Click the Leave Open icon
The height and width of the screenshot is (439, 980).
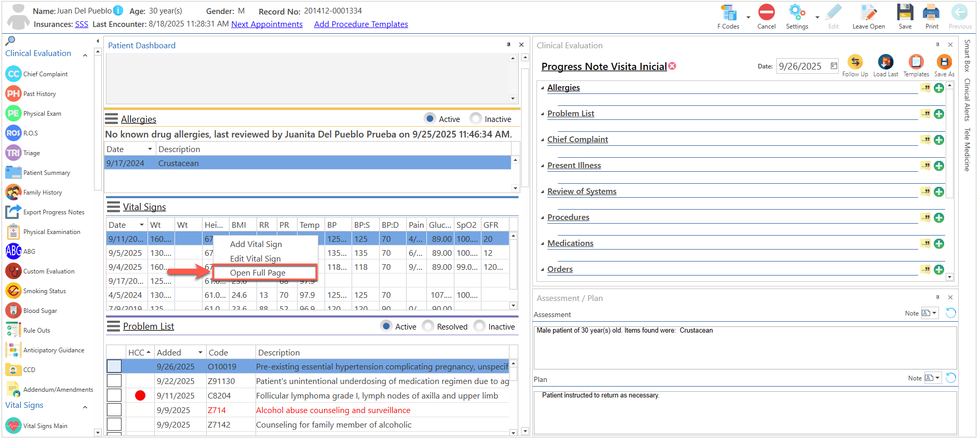click(x=868, y=12)
